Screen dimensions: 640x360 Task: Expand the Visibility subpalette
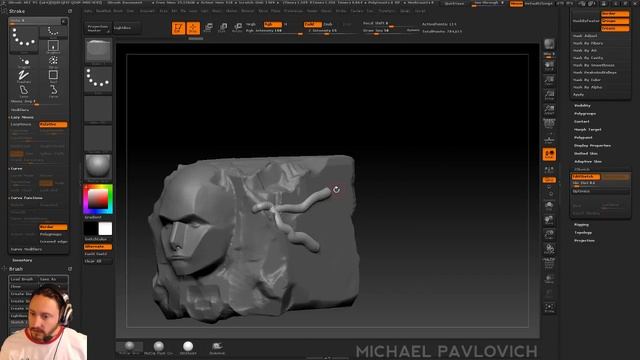582,106
